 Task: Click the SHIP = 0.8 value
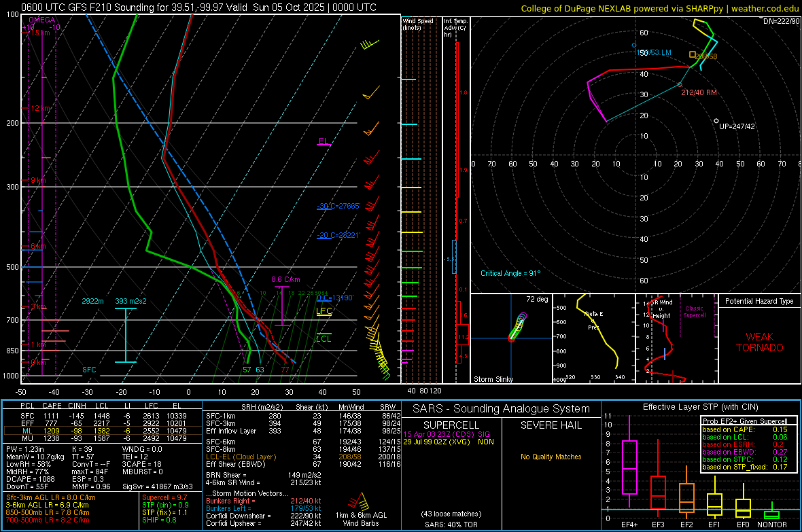point(159,520)
